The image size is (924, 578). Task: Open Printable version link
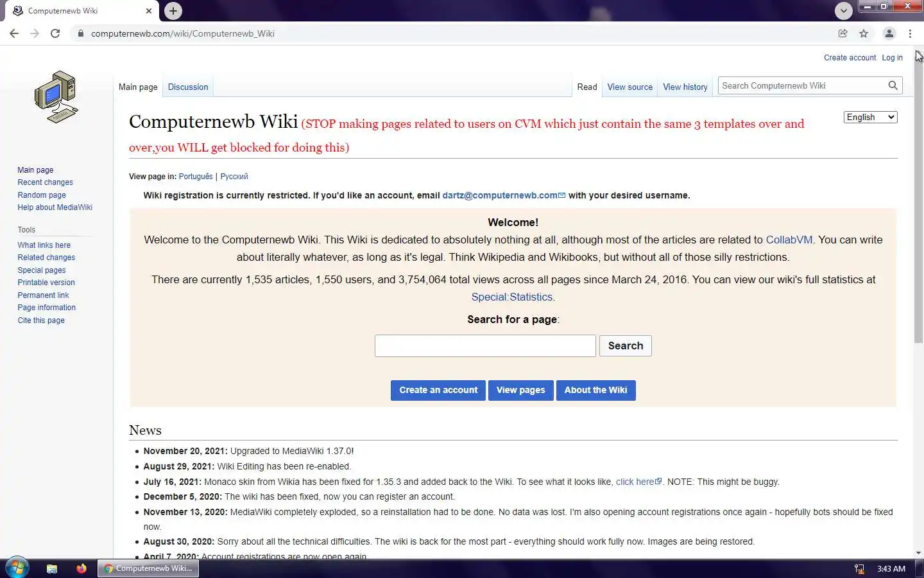coord(46,283)
